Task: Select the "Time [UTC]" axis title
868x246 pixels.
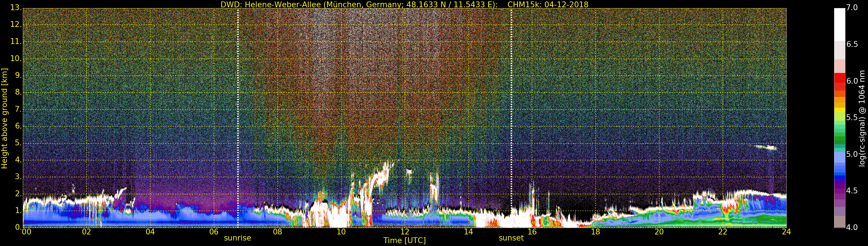Action: tap(404, 241)
